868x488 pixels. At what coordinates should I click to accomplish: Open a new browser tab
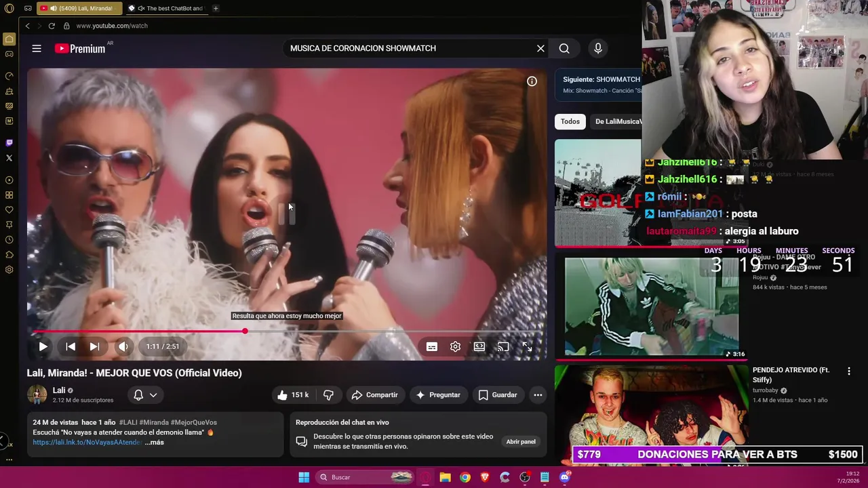[x=216, y=8]
